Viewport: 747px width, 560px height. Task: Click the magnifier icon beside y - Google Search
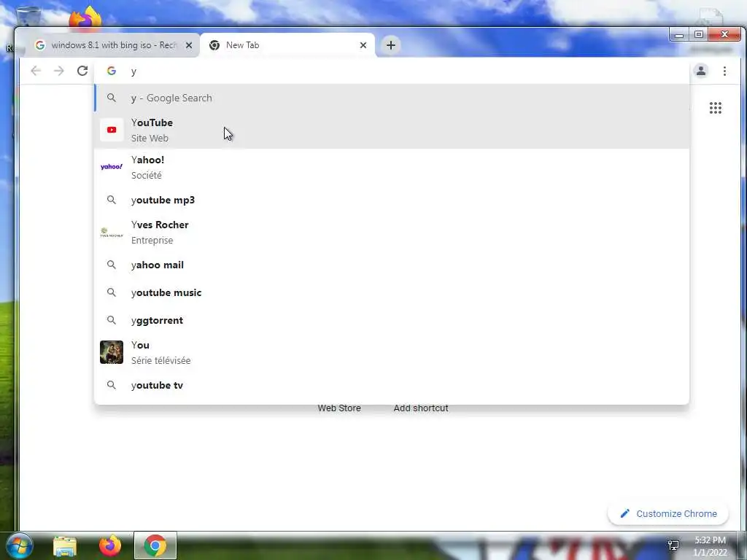[x=112, y=98]
